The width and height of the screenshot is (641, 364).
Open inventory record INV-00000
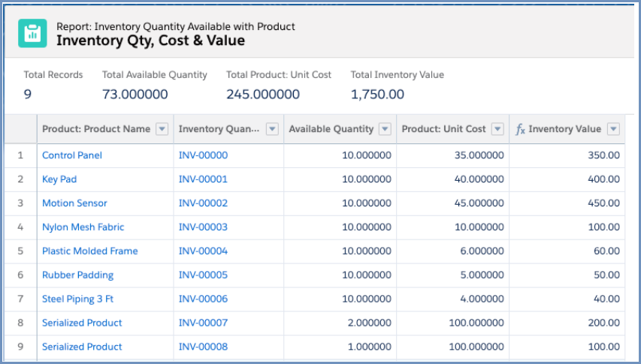coord(203,155)
